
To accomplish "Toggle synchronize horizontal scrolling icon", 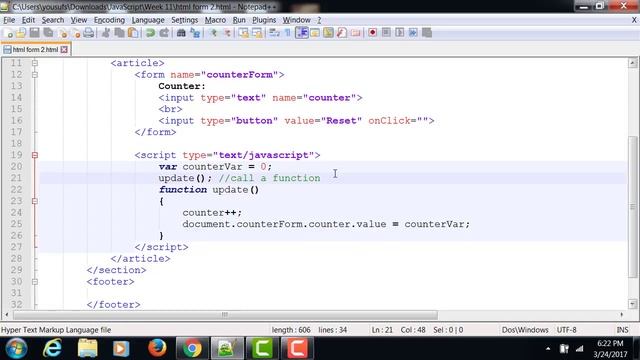I will (257, 33).
